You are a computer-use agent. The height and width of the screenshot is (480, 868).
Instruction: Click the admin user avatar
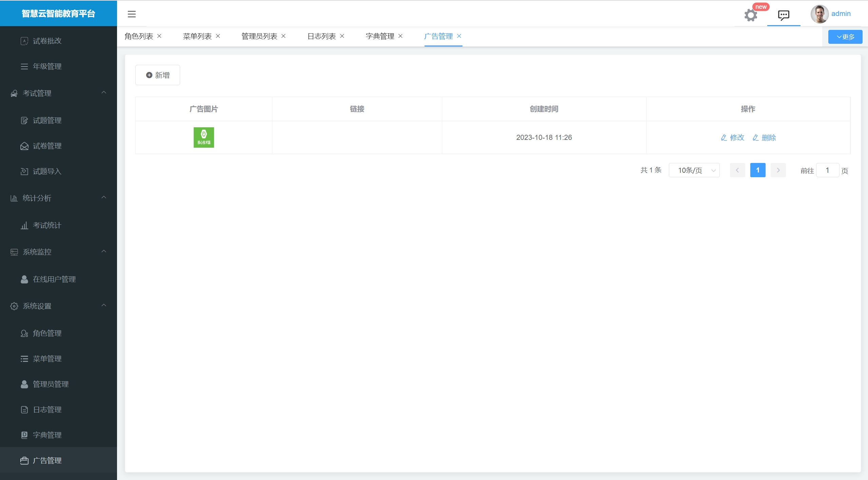pos(819,14)
